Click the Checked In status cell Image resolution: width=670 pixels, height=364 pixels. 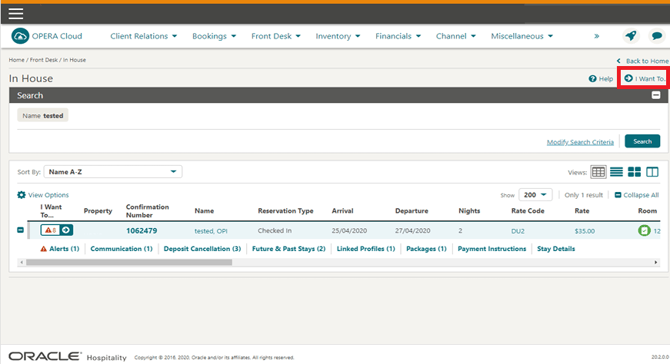tap(275, 230)
